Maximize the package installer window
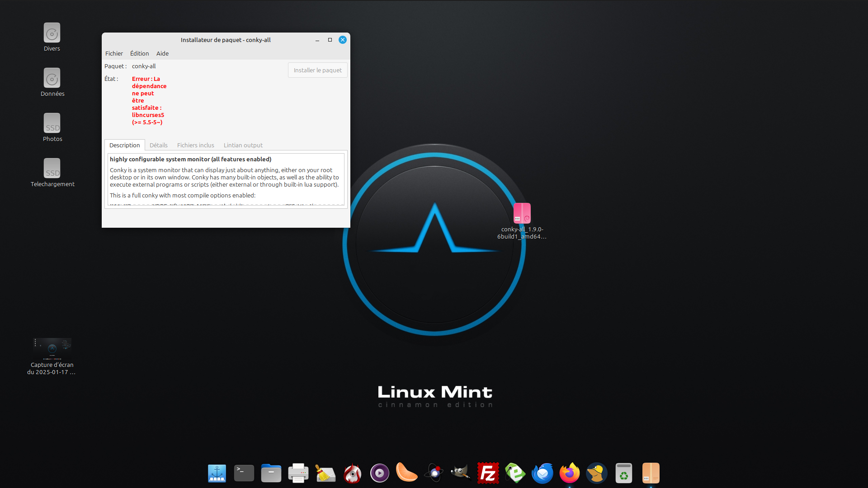 tap(330, 40)
